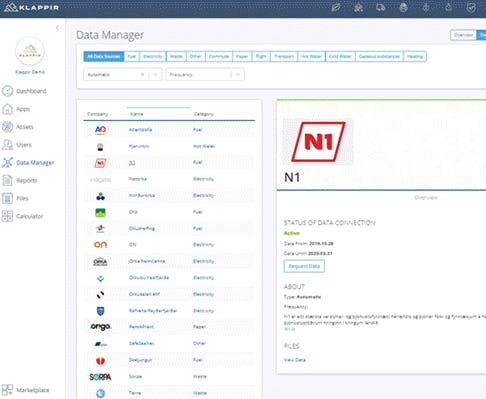Open the View Data link
Image resolution: width=486 pixels, height=399 pixels.
[295, 360]
